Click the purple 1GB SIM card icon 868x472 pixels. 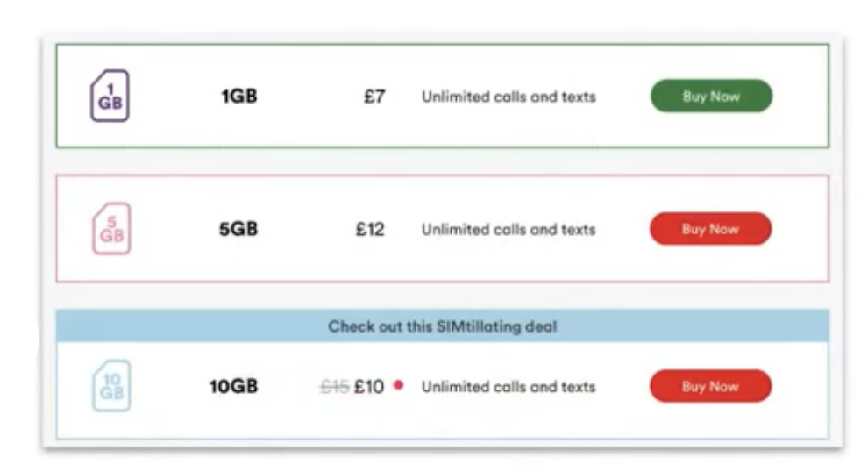click(x=110, y=96)
